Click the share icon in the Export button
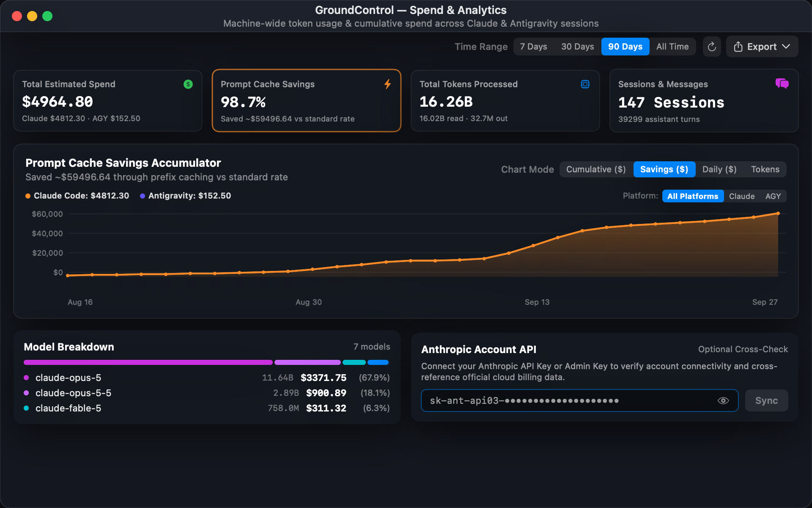This screenshot has height=508, width=812. point(738,47)
